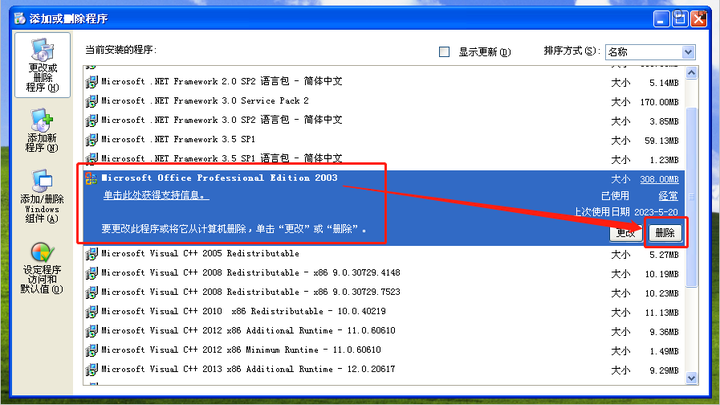Toggle the 显示更新 checkbox
This screenshot has height=405, width=720.
[444, 52]
